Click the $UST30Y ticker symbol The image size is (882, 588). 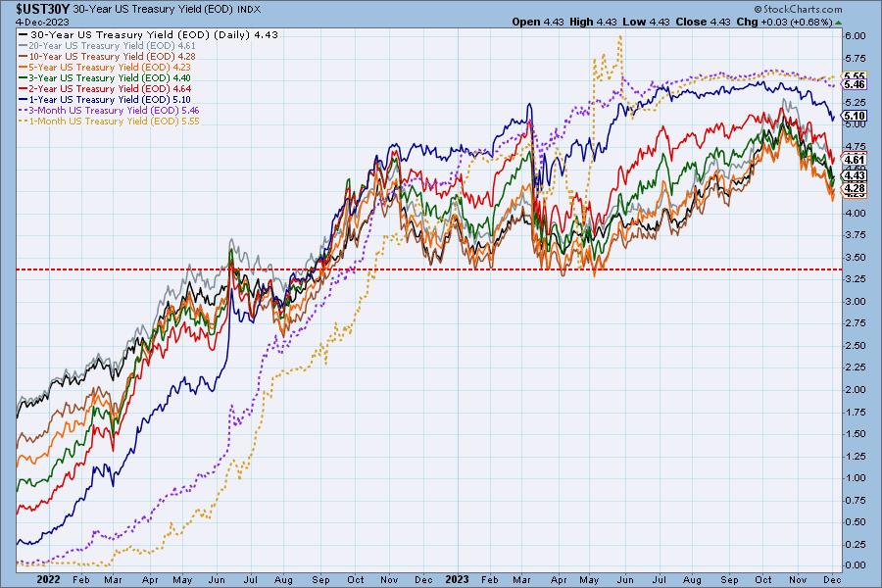tap(43, 9)
